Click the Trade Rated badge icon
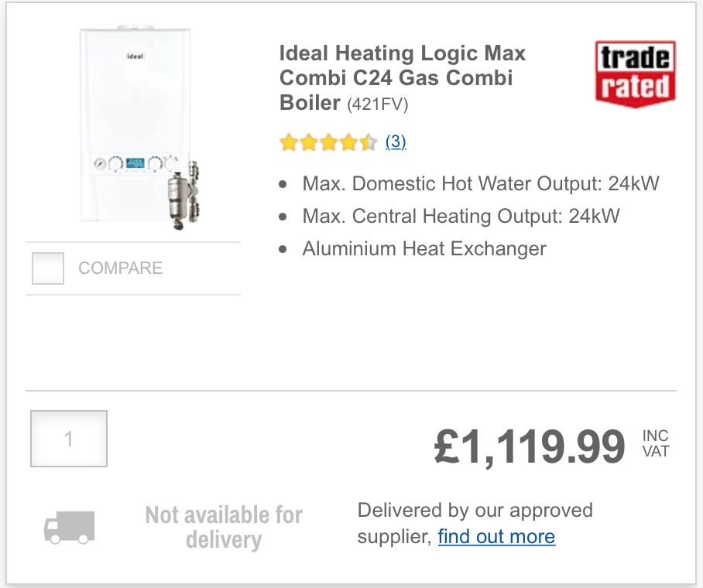 636,74
